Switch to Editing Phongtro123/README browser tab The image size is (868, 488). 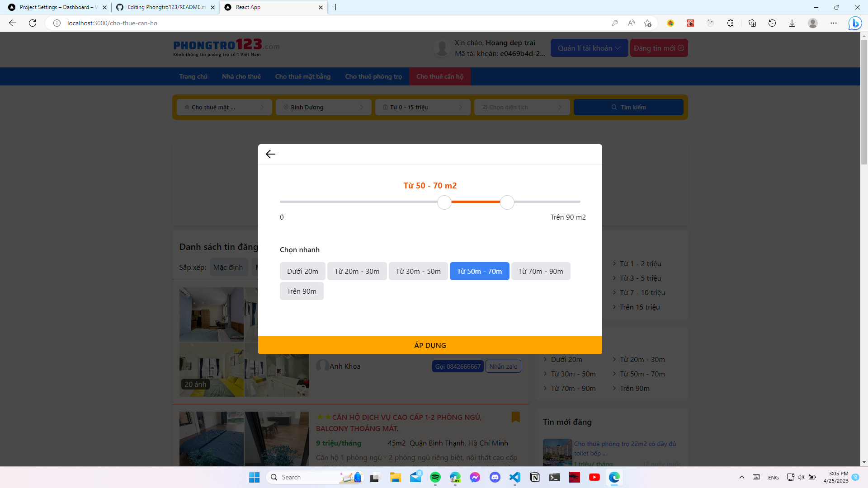tap(165, 7)
